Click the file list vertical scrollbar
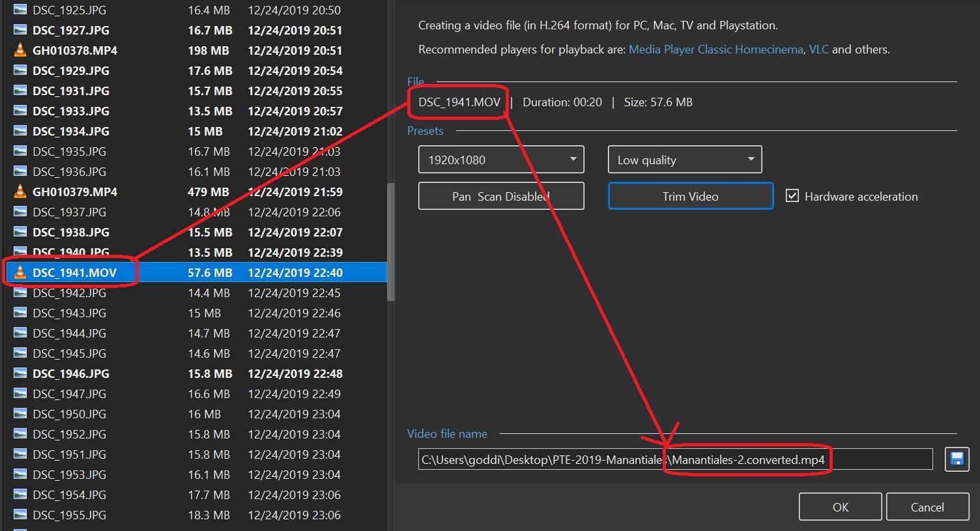The image size is (980, 531). click(x=390, y=241)
